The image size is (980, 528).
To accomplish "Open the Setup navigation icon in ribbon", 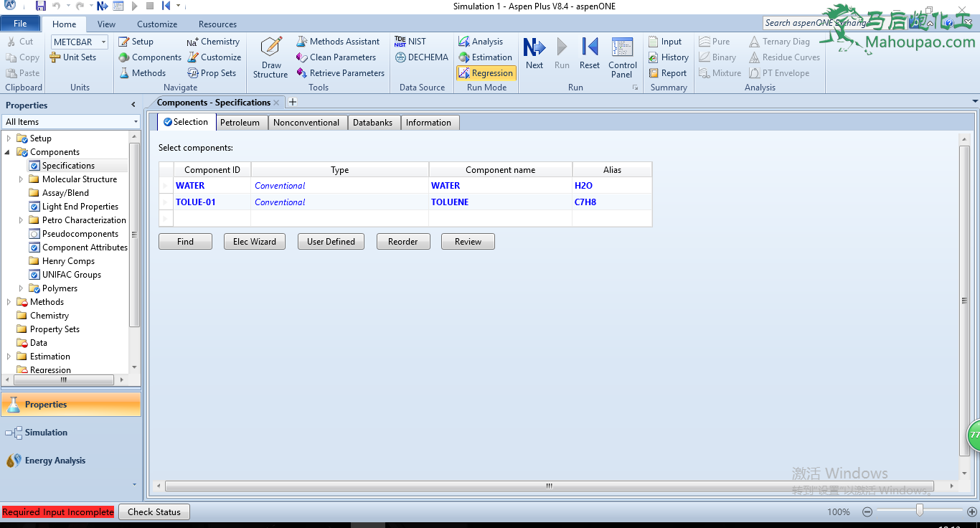I will click(136, 42).
